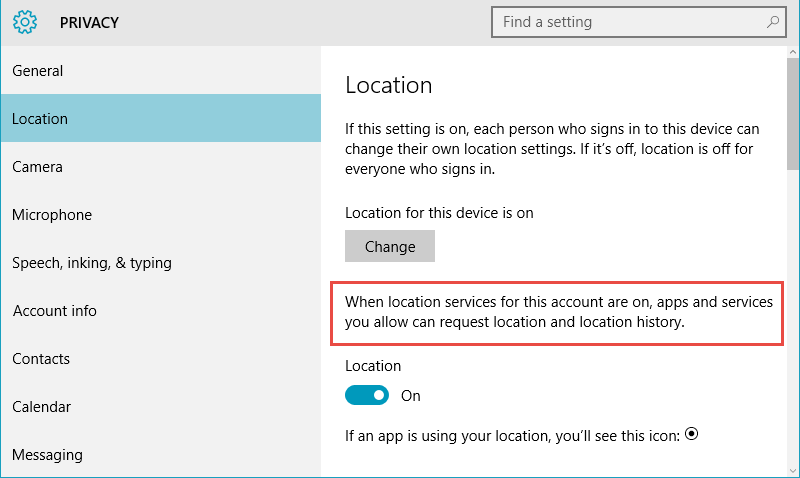Turn off the Location toggle switch
Viewport: 800px width, 478px height.
pyautogui.click(x=367, y=395)
